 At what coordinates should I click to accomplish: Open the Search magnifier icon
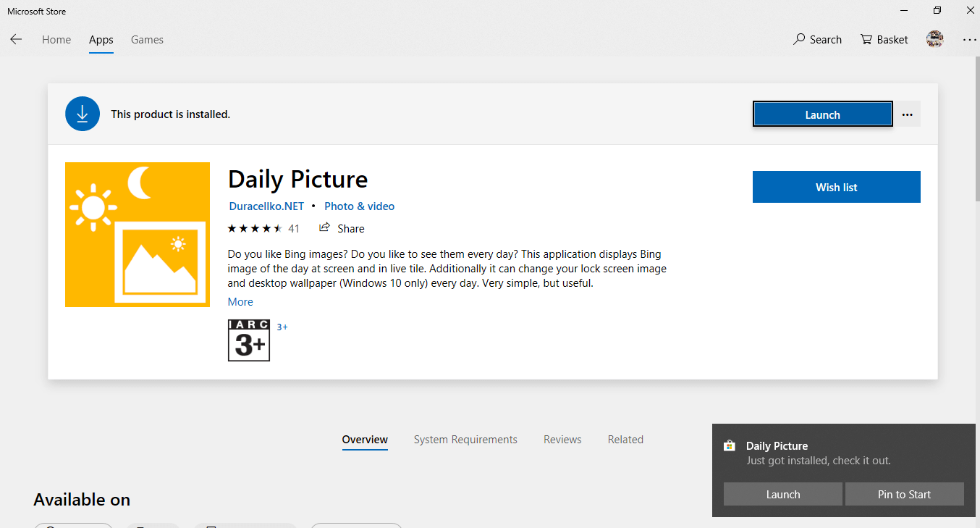[799, 39]
